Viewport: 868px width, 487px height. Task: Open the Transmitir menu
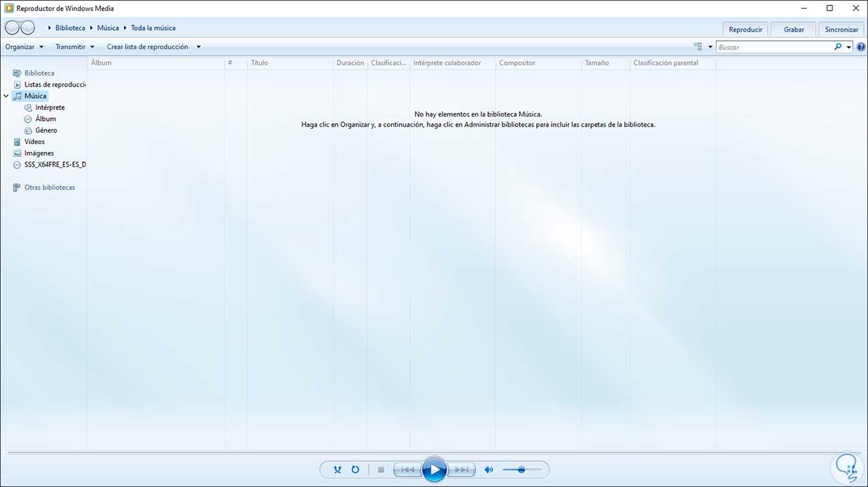pyautogui.click(x=75, y=47)
